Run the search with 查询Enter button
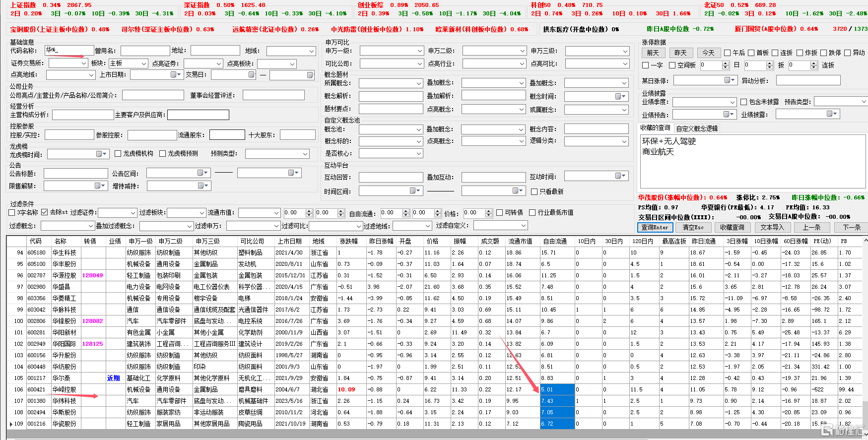This screenshot has height=440, width=868. pos(655,227)
